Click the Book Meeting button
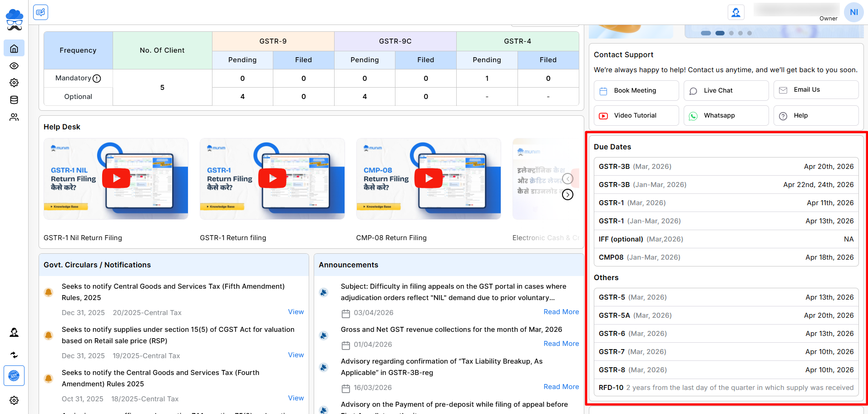The image size is (868, 414). point(636,91)
